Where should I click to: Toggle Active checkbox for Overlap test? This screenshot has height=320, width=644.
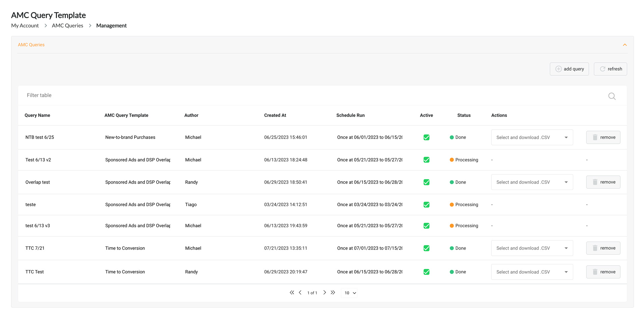(426, 182)
